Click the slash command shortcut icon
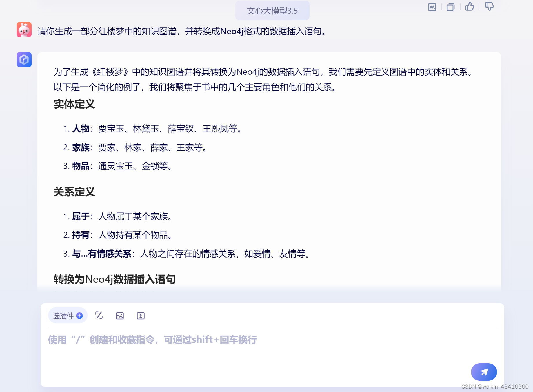This screenshot has width=533, height=392. [99, 316]
